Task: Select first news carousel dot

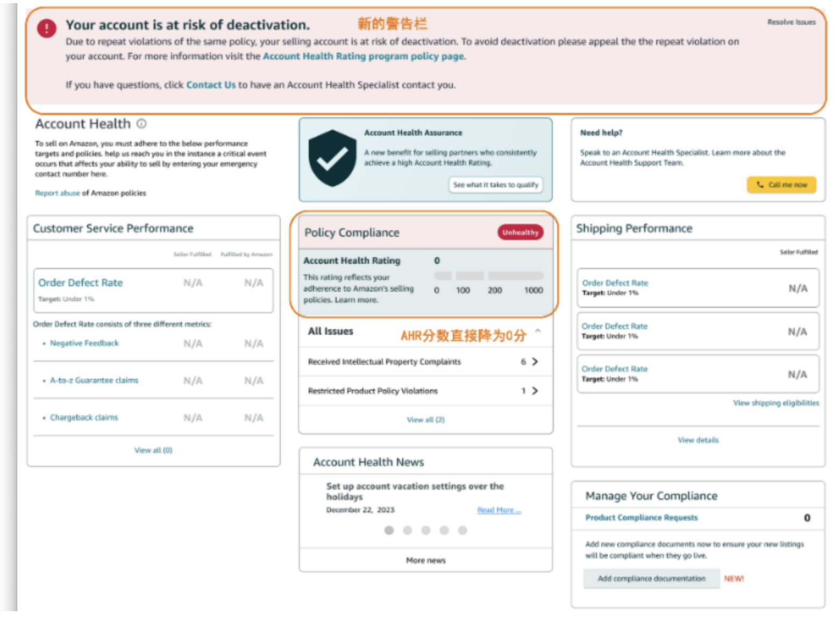Action: tap(389, 531)
